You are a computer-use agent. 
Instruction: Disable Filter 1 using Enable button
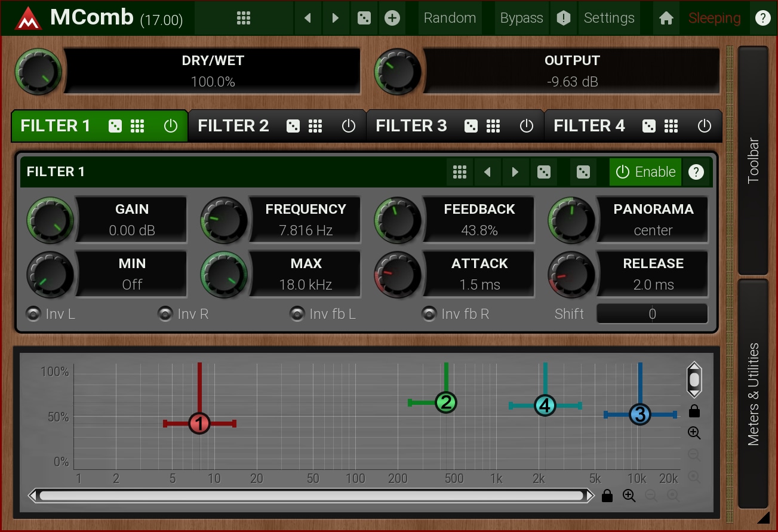pyautogui.click(x=645, y=172)
